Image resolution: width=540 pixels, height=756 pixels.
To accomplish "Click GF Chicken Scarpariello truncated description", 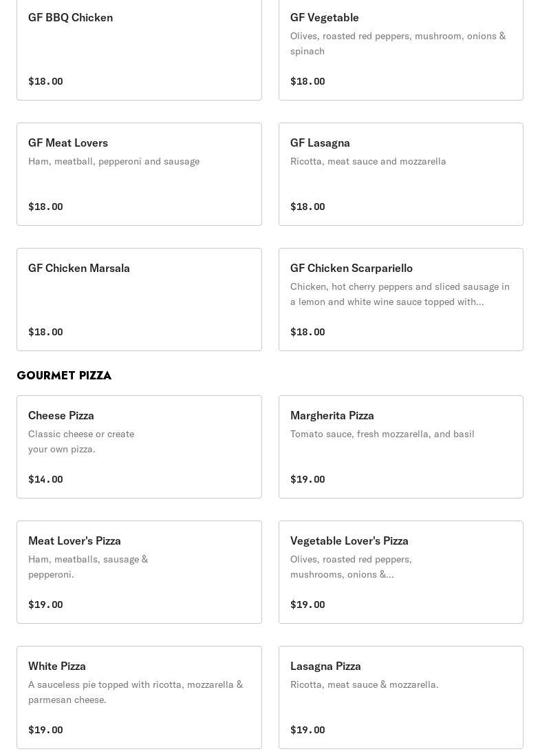I will [x=400, y=294].
